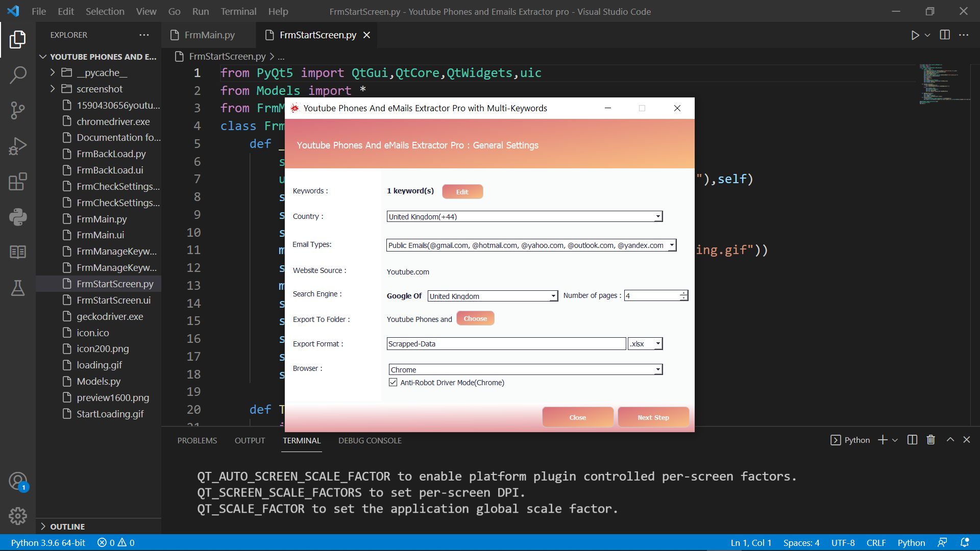Switch to the DEBUG CONSOLE tab
The image size is (980, 551).
pyautogui.click(x=370, y=440)
